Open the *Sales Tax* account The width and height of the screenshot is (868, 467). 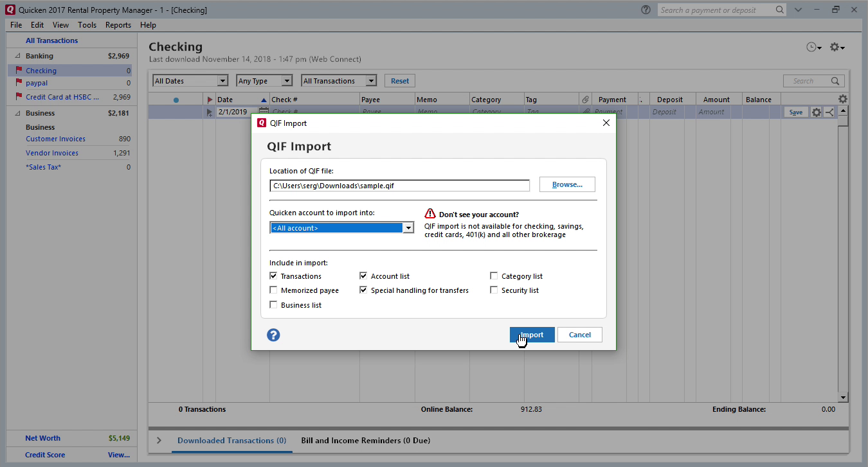pos(43,167)
